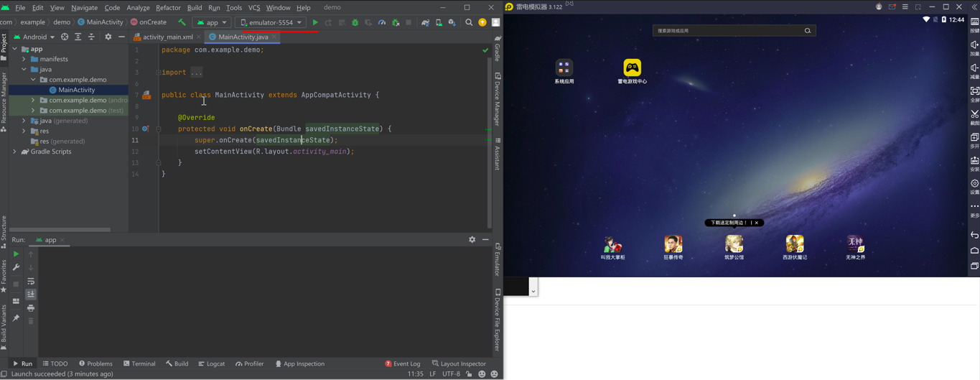Image resolution: width=980 pixels, height=380 pixels.
Task: Toggle the Build Variants side tab
Action: pos(4,327)
